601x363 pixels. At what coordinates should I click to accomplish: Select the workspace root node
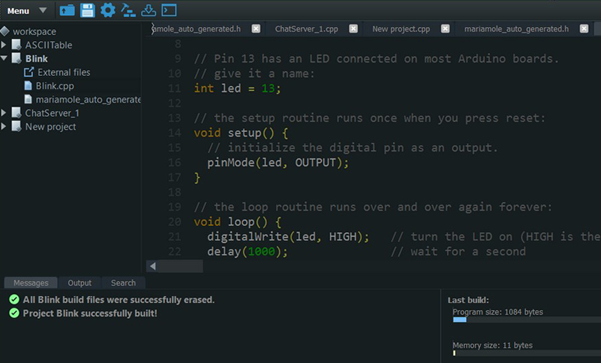34,31
